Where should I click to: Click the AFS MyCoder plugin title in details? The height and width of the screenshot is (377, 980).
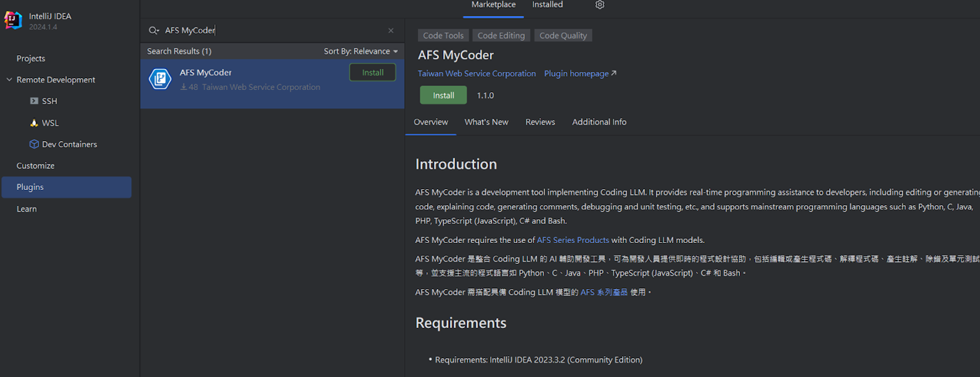pyautogui.click(x=456, y=55)
